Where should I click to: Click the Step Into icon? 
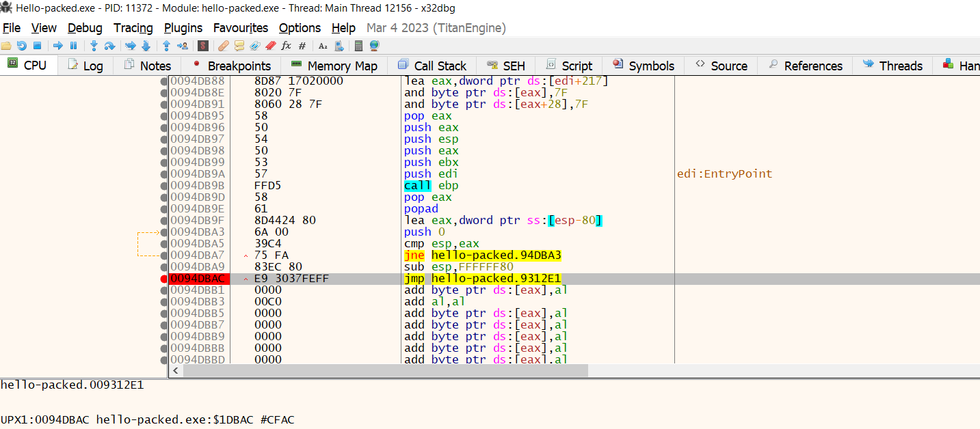coord(94,46)
